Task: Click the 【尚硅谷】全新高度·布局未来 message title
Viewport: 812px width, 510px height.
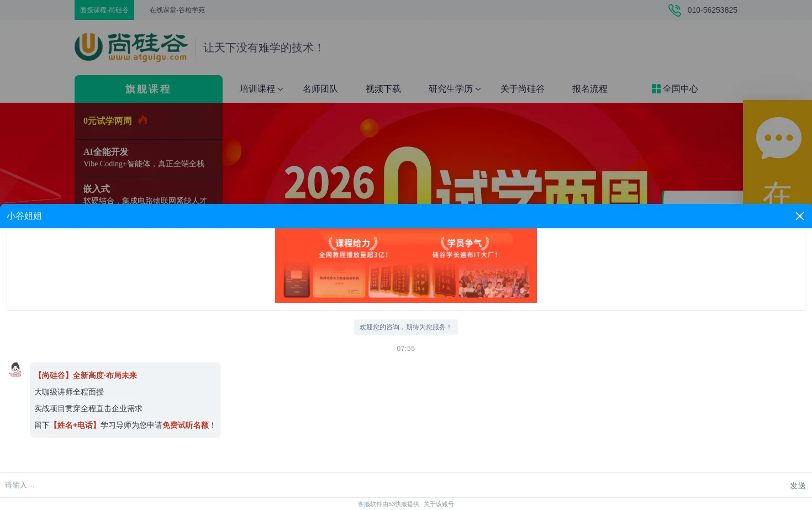Action: tap(86, 375)
